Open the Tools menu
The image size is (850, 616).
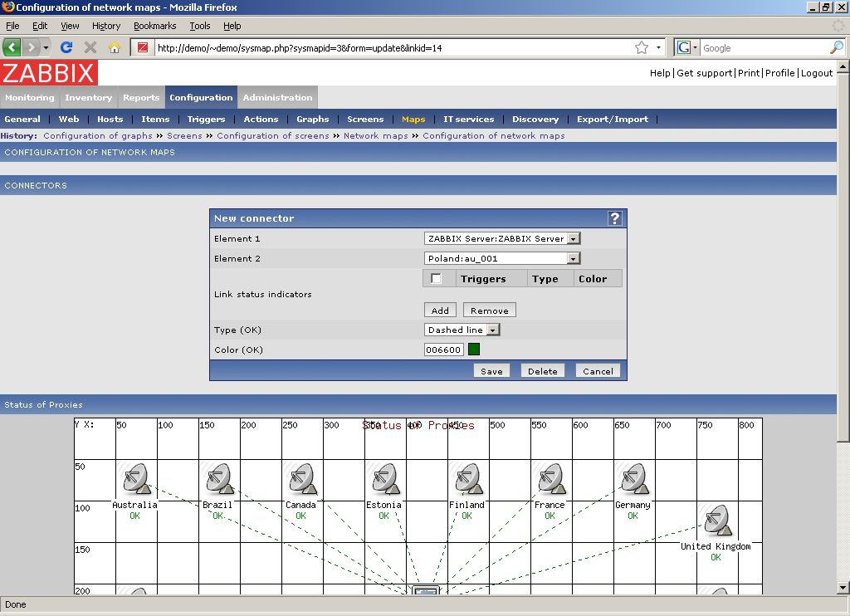click(x=199, y=26)
